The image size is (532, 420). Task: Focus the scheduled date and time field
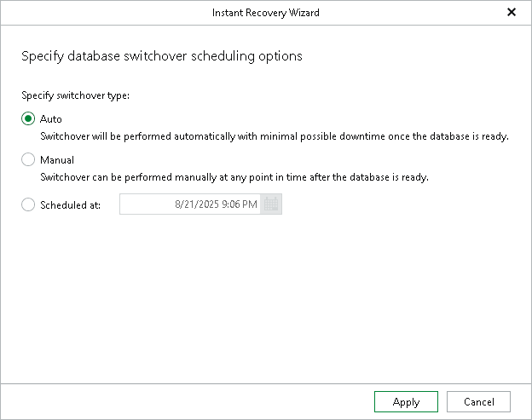190,204
